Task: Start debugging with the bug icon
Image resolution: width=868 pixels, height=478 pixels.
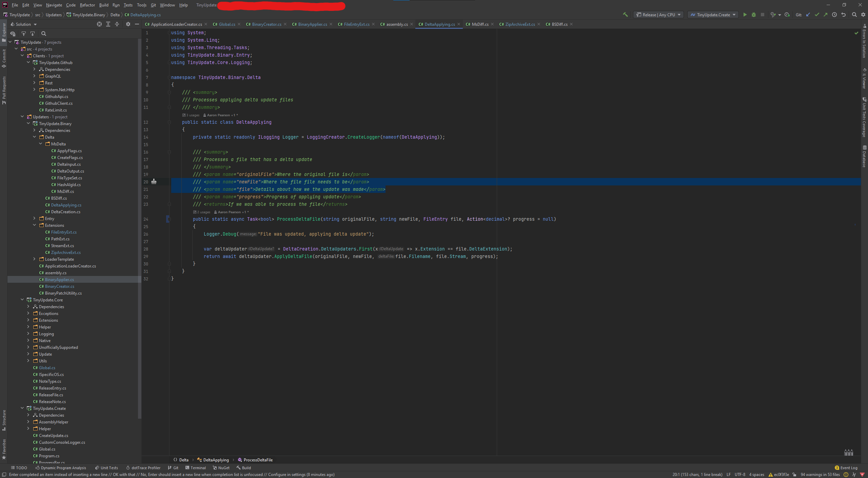Action: [753, 15]
